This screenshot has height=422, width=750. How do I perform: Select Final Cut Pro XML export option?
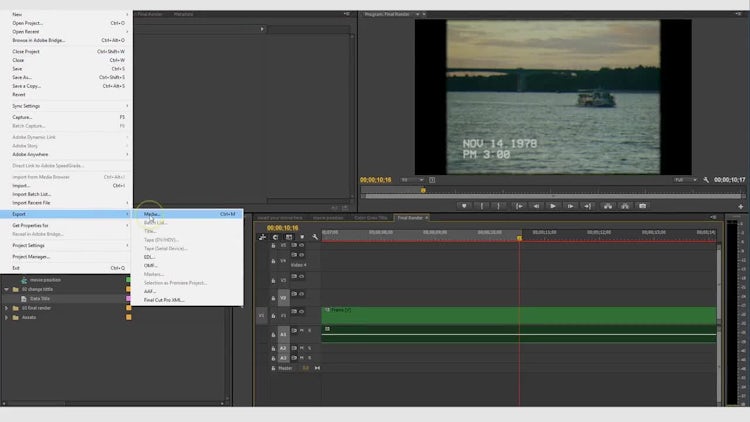tap(164, 299)
